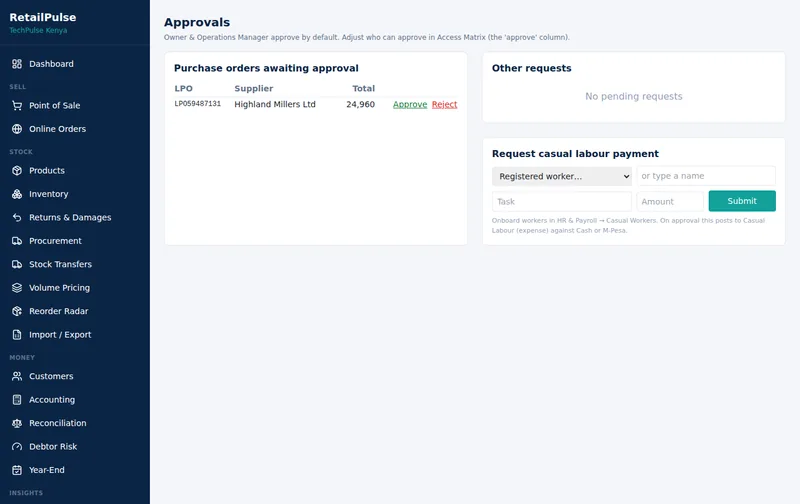The height and width of the screenshot is (504, 800).
Task: Click the Inventory boxes icon
Action: pyautogui.click(x=17, y=194)
